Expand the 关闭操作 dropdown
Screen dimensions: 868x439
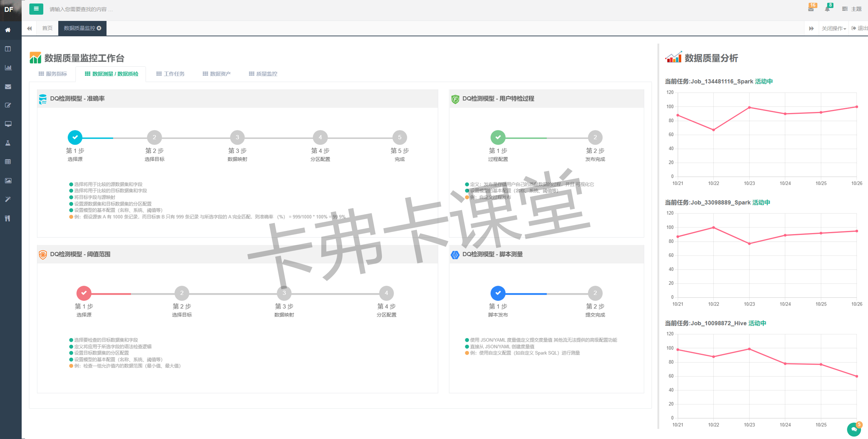click(833, 28)
